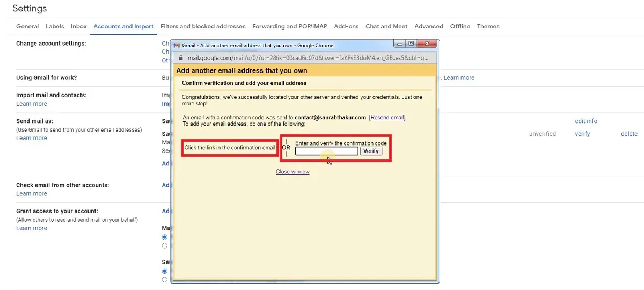This screenshot has width=644, height=290.
Task: Select the checked radio button under 'Ma' heading
Action: tap(165, 237)
